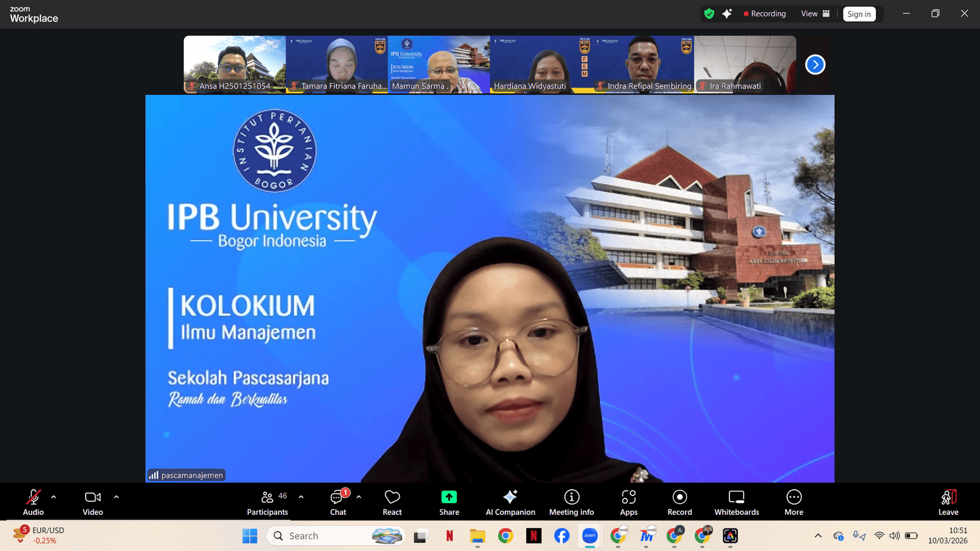
Task: Expand video options arrow next to Video
Action: coord(116,497)
